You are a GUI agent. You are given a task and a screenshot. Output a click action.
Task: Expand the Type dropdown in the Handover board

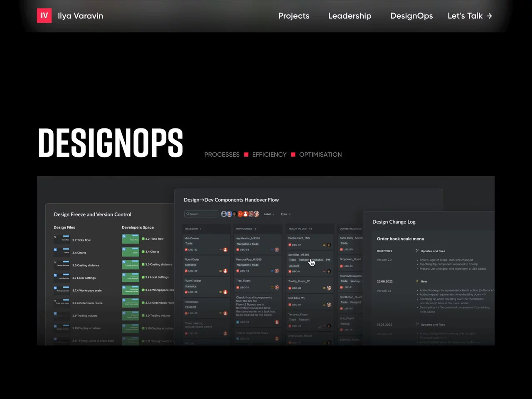(x=286, y=214)
